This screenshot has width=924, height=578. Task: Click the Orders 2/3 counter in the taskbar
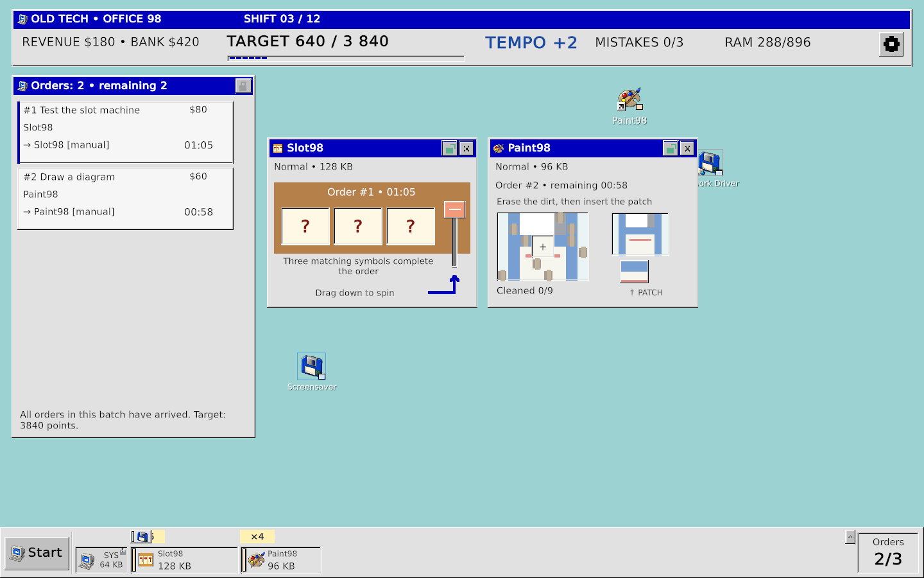pos(888,552)
